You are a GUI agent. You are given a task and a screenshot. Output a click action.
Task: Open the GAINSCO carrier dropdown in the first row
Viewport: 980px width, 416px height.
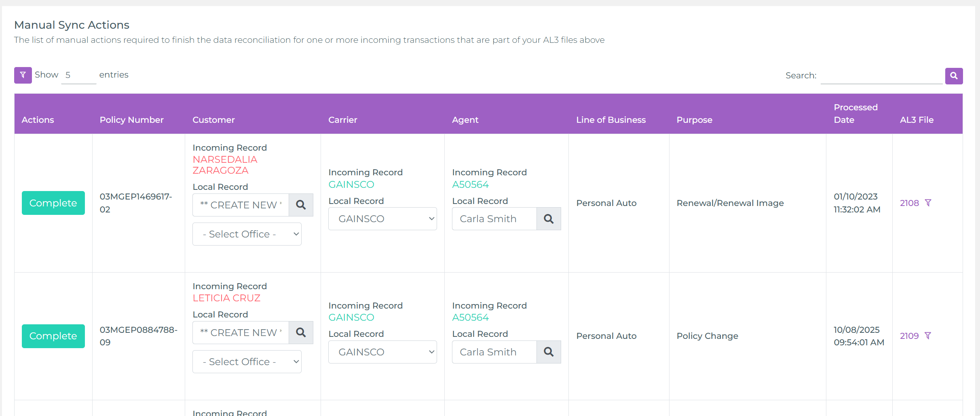point(382,219)
